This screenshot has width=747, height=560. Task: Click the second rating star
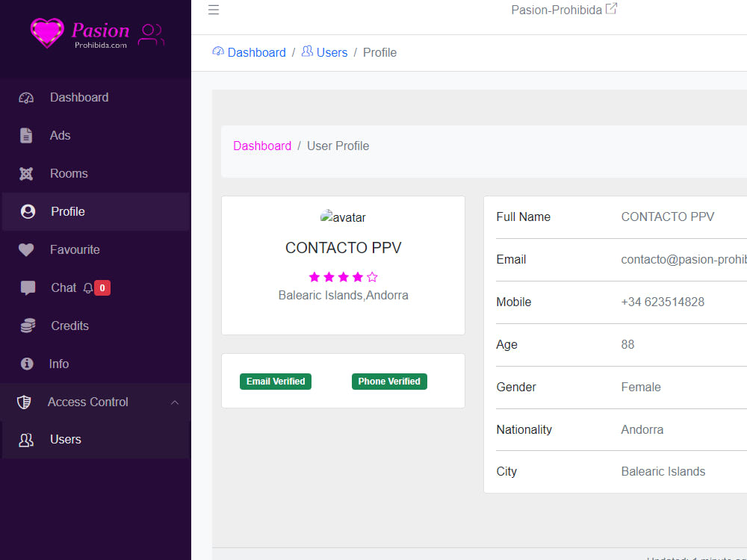(329, 277)
